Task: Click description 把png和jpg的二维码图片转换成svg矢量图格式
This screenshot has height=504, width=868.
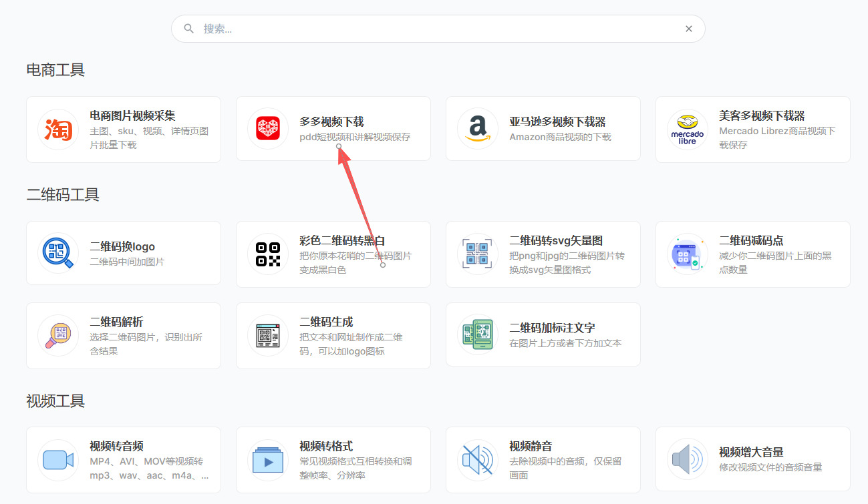Action: (567, 262)
